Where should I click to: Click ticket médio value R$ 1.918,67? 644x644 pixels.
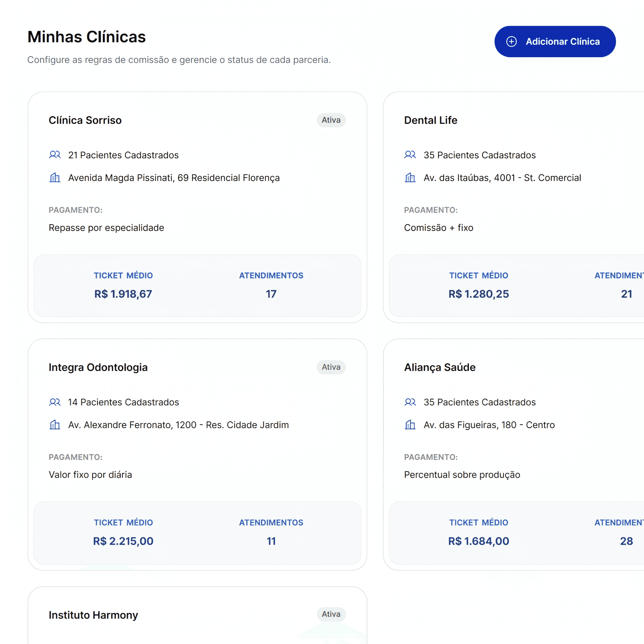tap(123, 294)
